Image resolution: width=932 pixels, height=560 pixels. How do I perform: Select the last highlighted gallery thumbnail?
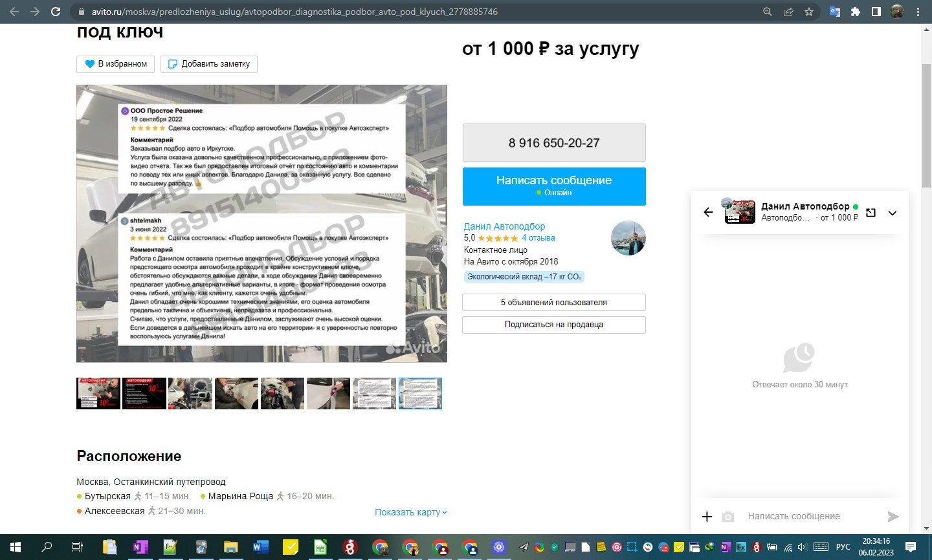click(420, 394)
